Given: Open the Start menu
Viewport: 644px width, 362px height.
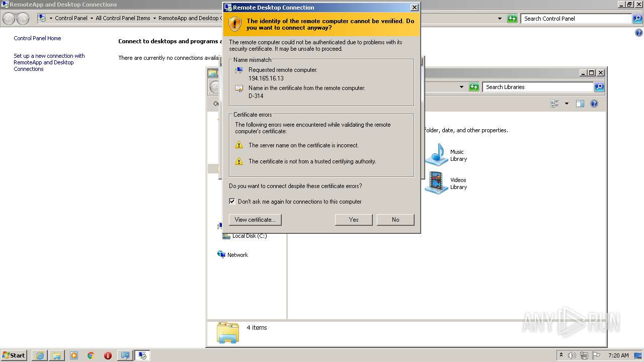Looking at the screenshot, I should tap(14, 355).
